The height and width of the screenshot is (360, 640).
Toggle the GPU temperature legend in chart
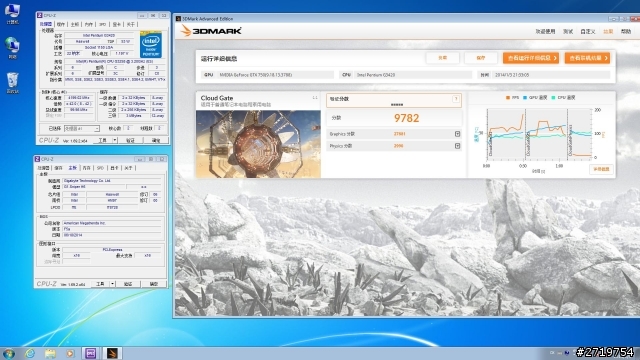coord(535,98)
